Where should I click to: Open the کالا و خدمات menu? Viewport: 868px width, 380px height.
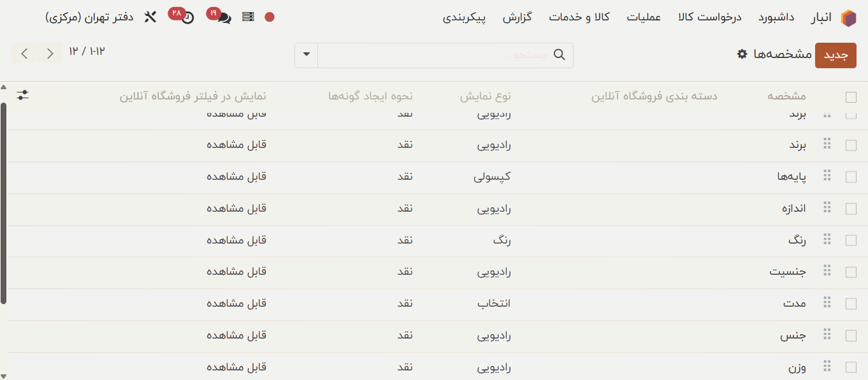coord(579,17)
